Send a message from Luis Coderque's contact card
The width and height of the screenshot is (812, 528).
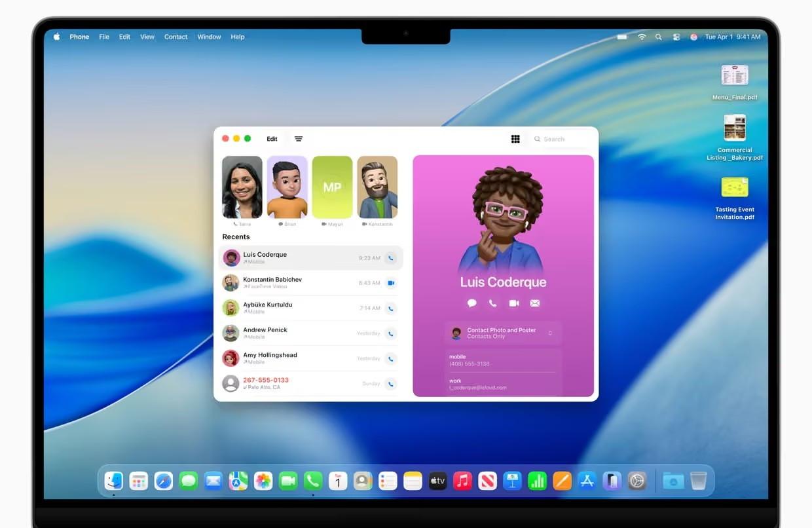(471, 303)
